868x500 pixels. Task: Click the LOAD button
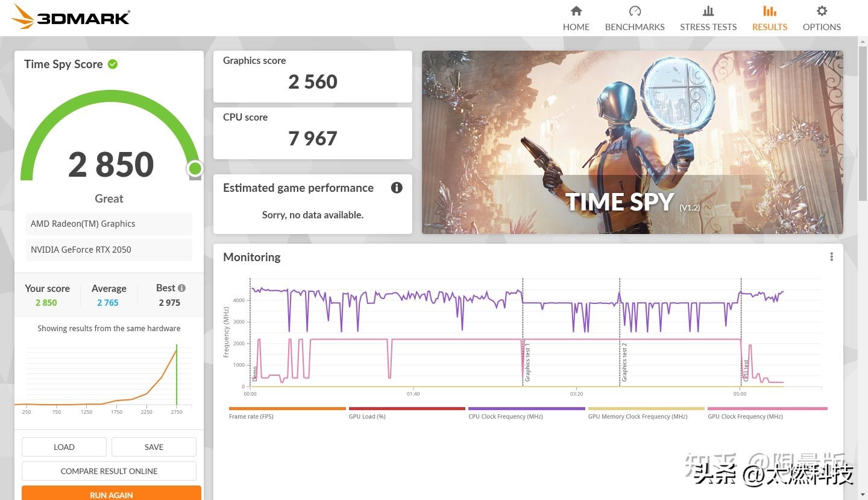(64, 447)
